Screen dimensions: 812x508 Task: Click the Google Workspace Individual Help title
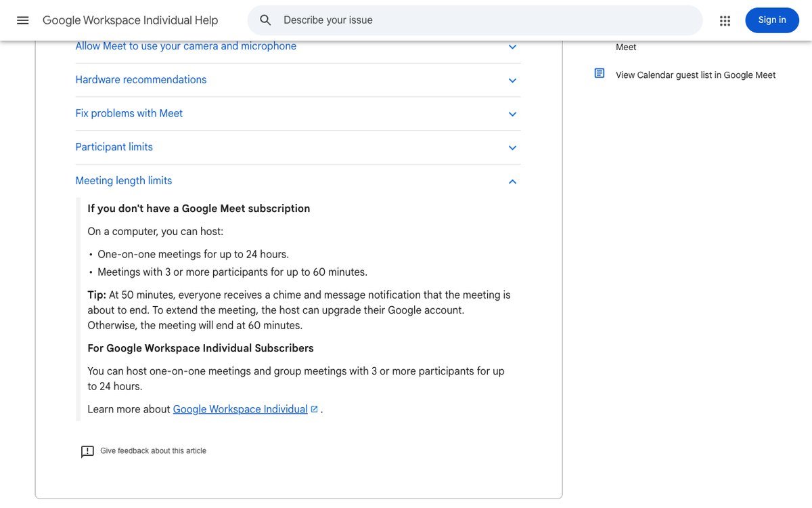[131, 20]
